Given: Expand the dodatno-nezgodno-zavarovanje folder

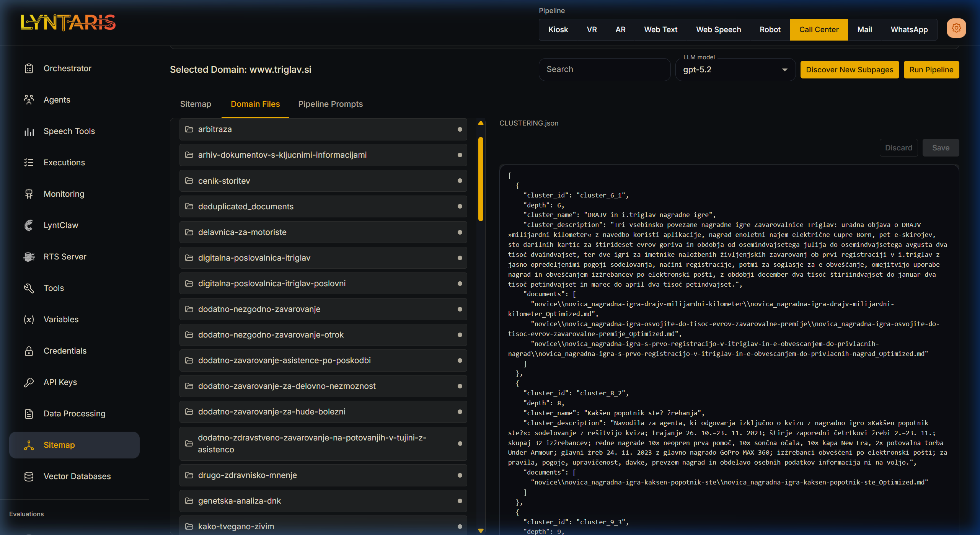Looking at the screenshot, I should pos(323,309).
